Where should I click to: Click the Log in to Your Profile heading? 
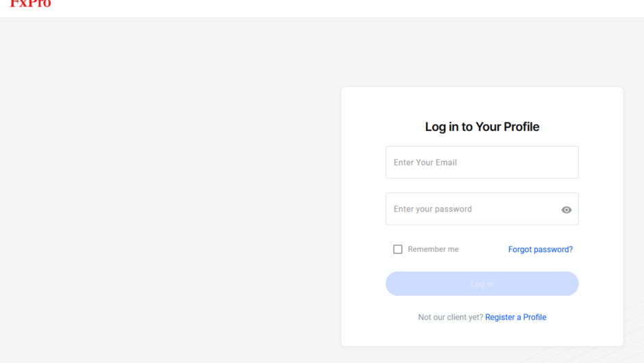pos(482,127)
